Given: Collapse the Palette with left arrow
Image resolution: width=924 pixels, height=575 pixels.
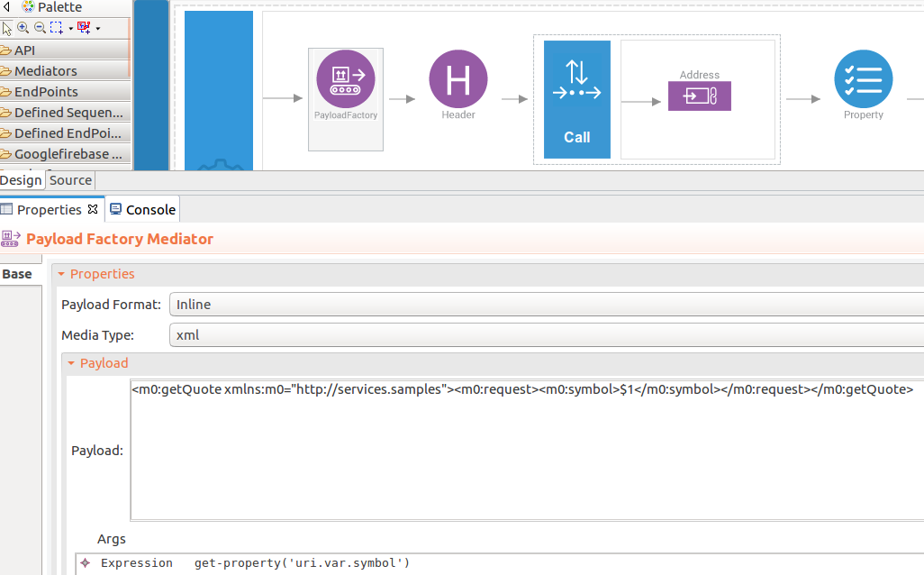Looking at the screenshot, I should pos(6,7).
